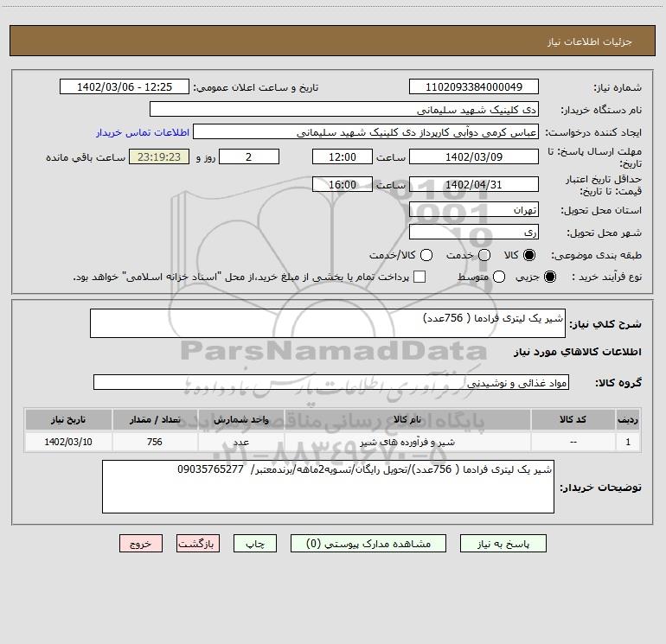Select the کالا radio button
The image size is (666, 644).
tap(529, 255)
